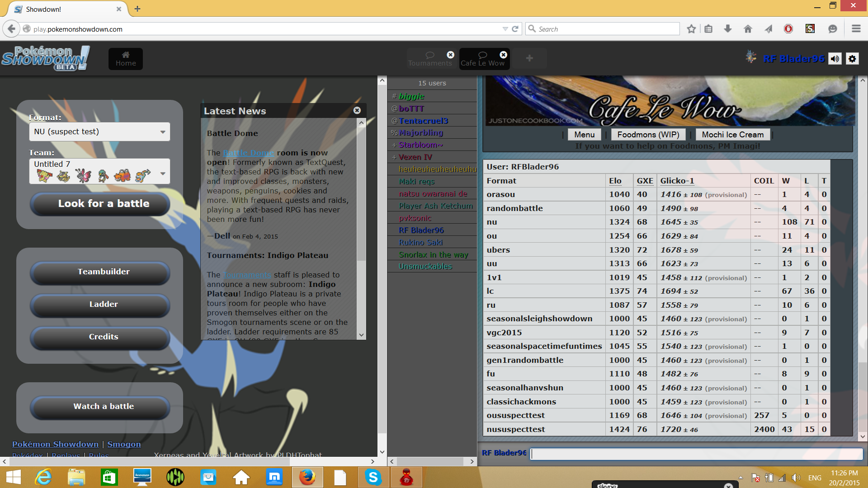Click the Elo column header
Screen dimensions: 868x488
click(x=615, y=181)
